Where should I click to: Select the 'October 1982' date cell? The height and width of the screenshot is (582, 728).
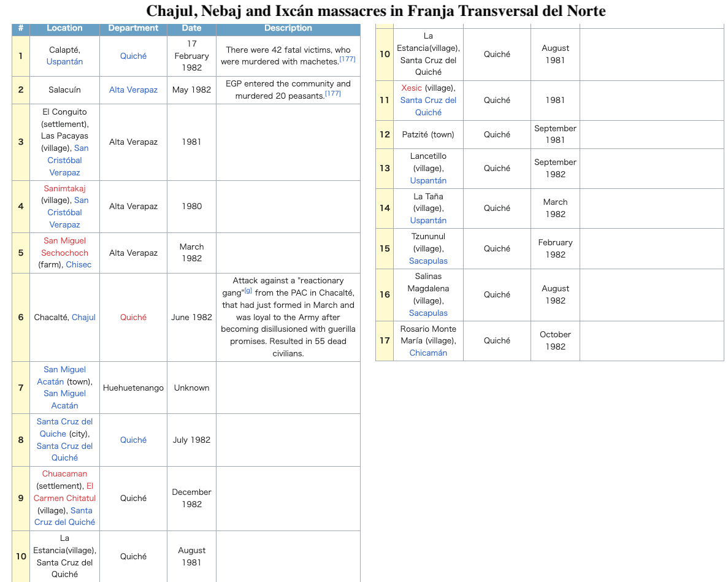555,340
